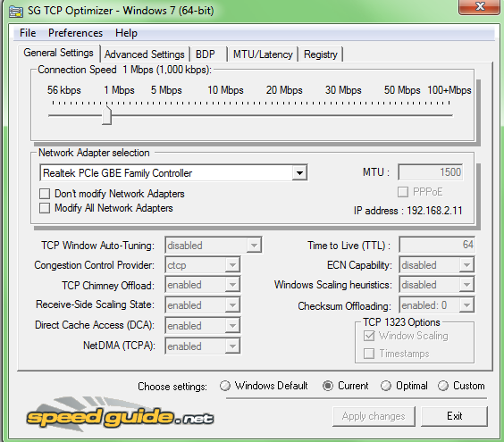Click the Apply changes button
This screenshot has width=504, height=442.
(374, 416)
